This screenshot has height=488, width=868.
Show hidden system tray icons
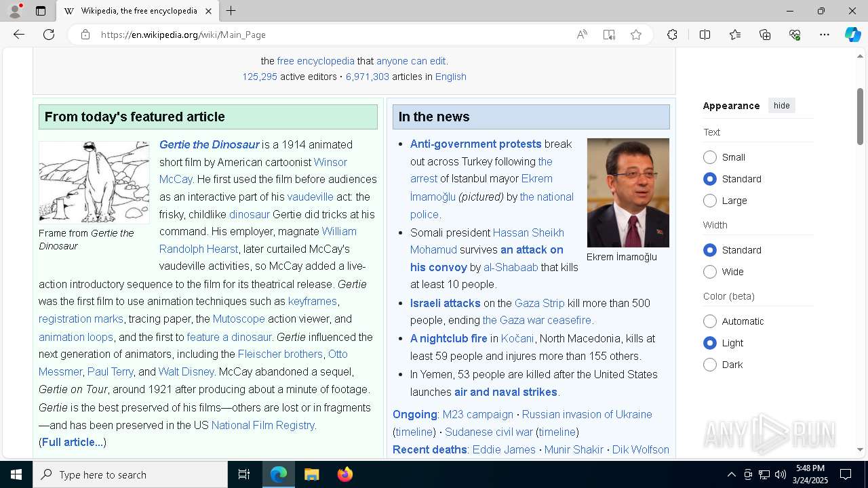click(731, 474)
